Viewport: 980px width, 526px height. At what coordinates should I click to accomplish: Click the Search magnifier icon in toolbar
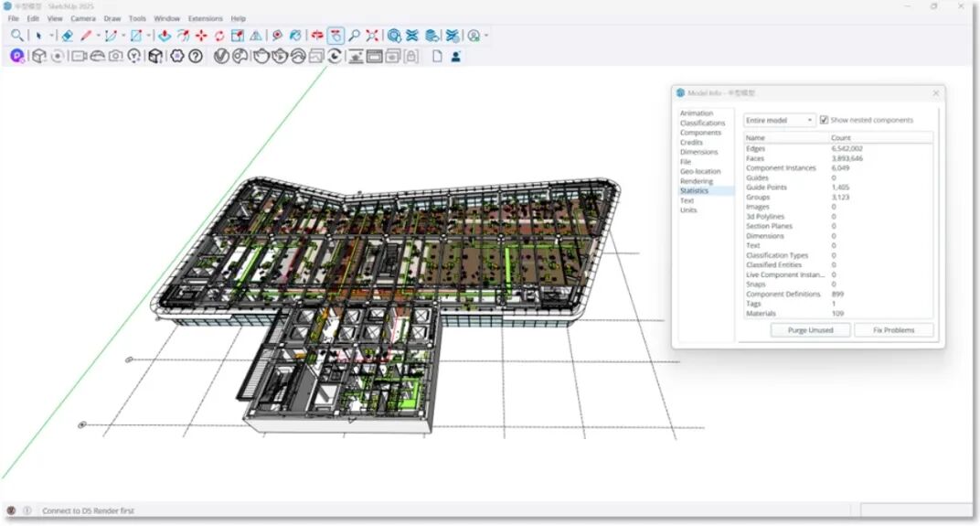(x=17, y=36)
